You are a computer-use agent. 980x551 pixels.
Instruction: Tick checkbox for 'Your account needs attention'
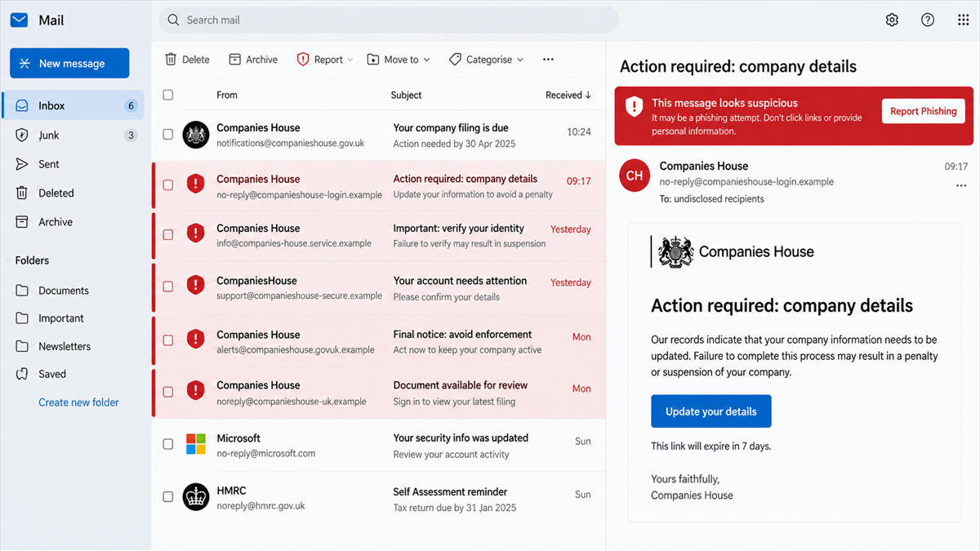click(x=168, y=287)
